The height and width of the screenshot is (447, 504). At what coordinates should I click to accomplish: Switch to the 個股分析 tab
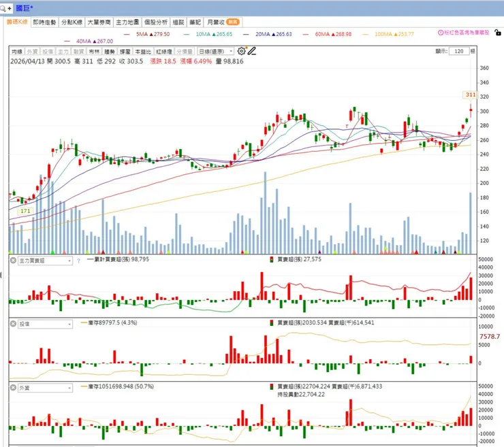pyautogui.click(x=156, y=22)
